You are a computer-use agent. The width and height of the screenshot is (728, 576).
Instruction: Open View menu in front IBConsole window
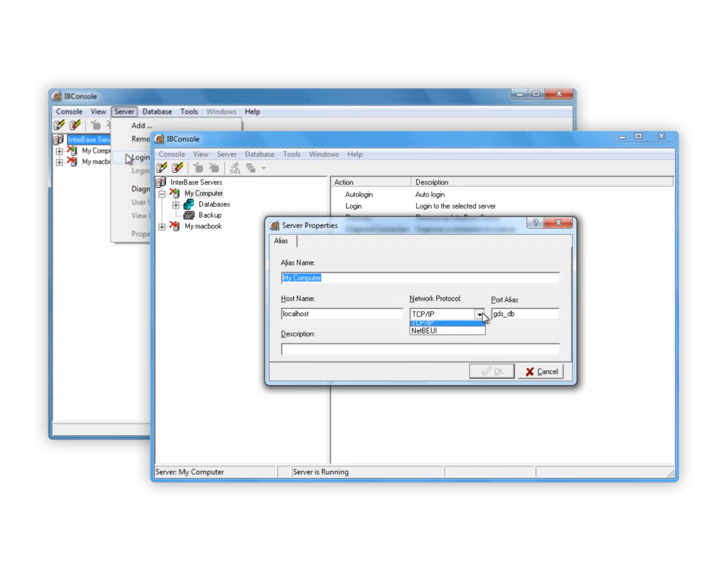201,154
